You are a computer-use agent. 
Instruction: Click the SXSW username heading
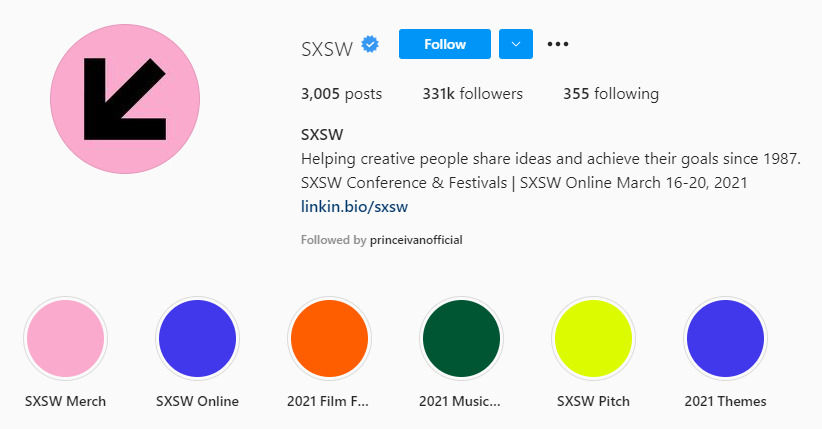click(327, 49)
